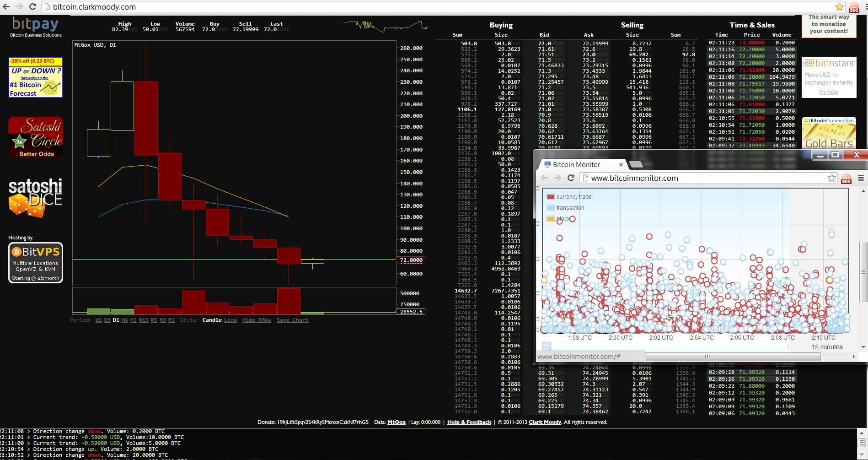Select the D1 chart period
The image size is (868, 460).
coord(116,320)
